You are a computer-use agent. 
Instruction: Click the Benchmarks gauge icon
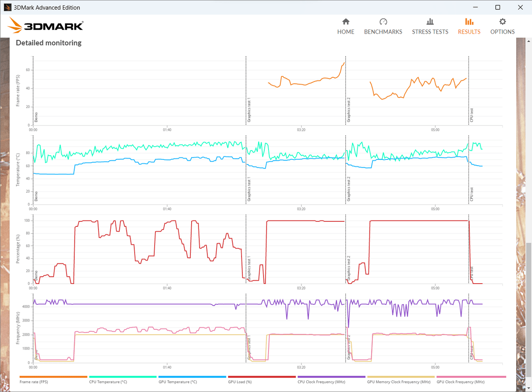[x=383, y=22]
